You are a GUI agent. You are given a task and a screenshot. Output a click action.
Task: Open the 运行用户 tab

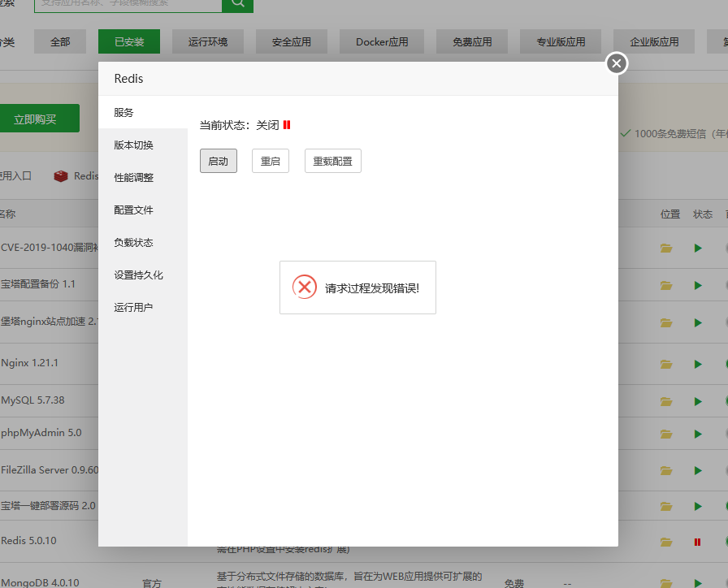(x=143, y=307)
